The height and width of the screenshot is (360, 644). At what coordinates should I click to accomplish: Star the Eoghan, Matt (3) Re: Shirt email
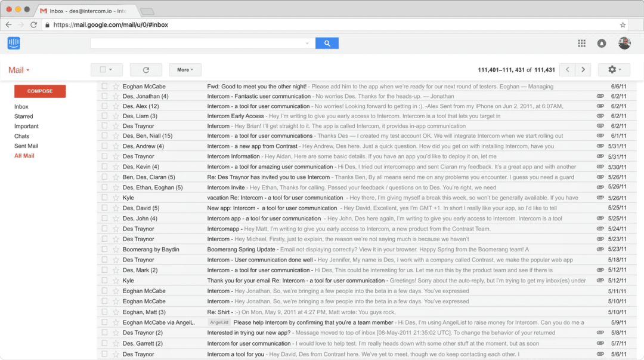tap(116, 312)
